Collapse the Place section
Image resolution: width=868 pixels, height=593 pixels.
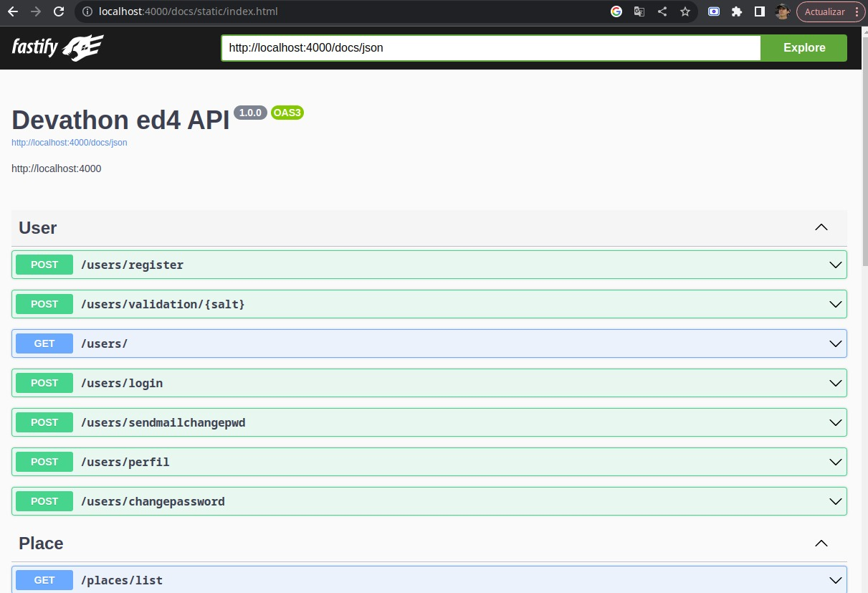821,544
